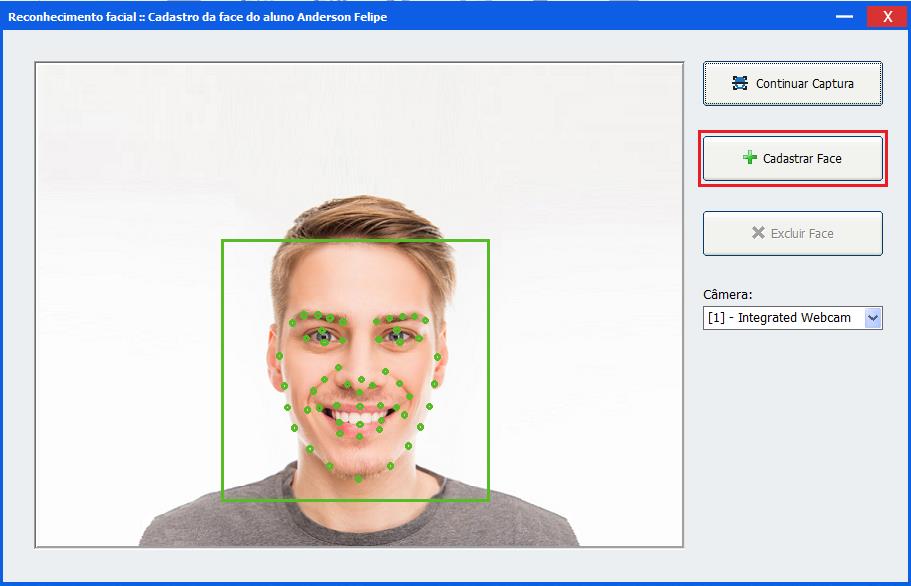911x586 pixels.
Task: Click the Excluir Face button
Action: pos(792,233)
